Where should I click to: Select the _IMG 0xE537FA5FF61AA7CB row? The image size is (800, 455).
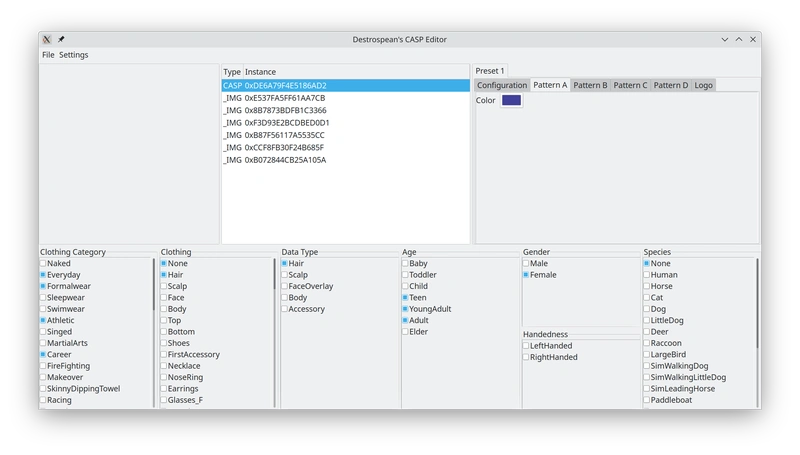274,98
